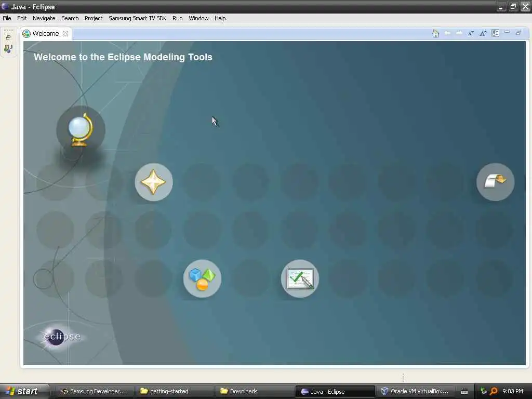Magnify font size with large A icon
The width and height of the screenshot is (532, 399).
tap(483, 33)
